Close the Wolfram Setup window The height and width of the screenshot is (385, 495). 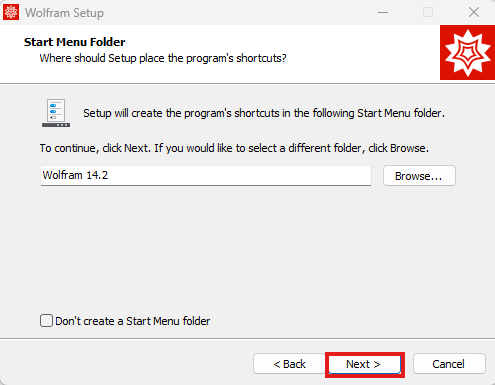click(474, 13)
